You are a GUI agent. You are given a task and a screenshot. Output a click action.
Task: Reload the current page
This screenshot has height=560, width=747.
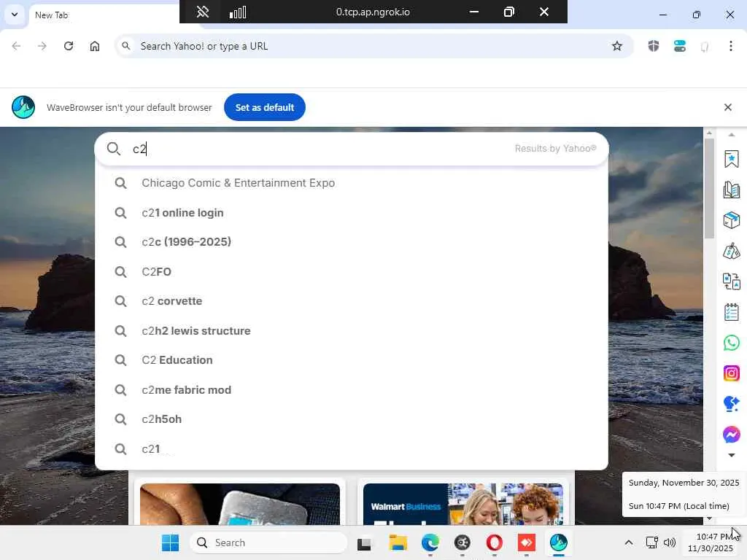[x=69, y=46]
